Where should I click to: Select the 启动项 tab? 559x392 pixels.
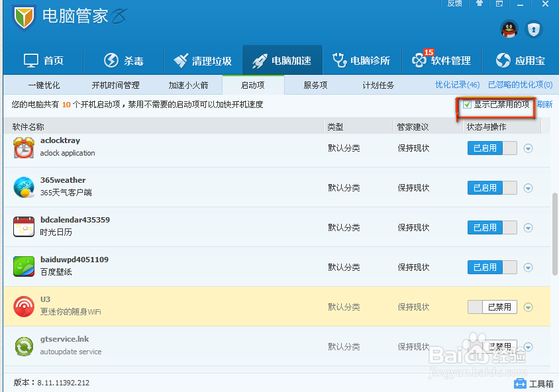coord(253,85)
